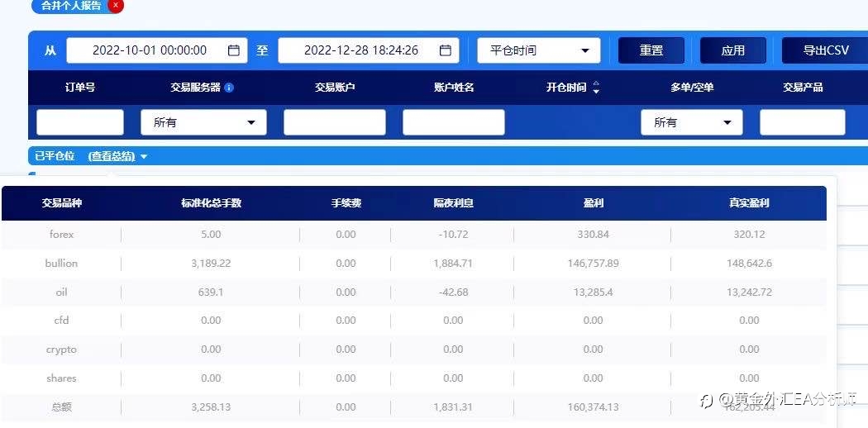Screen dimensions: 868x428
Task: Select the forex row label
Action: coord(61,235)
